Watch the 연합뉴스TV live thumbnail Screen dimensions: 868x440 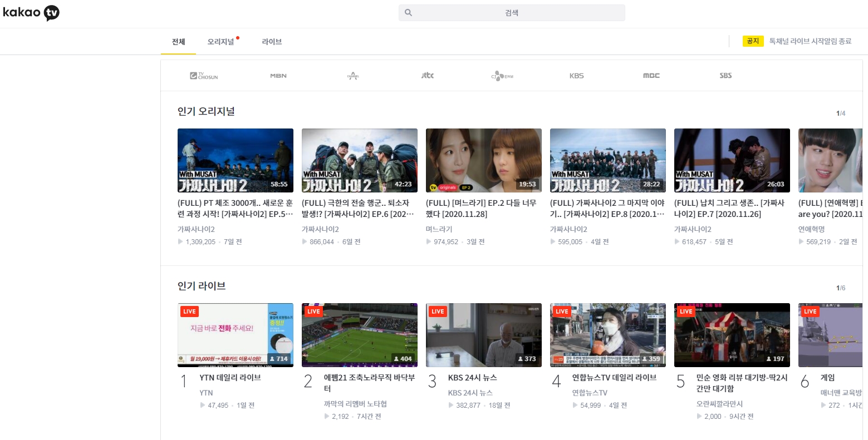click(x=608, y=335)
